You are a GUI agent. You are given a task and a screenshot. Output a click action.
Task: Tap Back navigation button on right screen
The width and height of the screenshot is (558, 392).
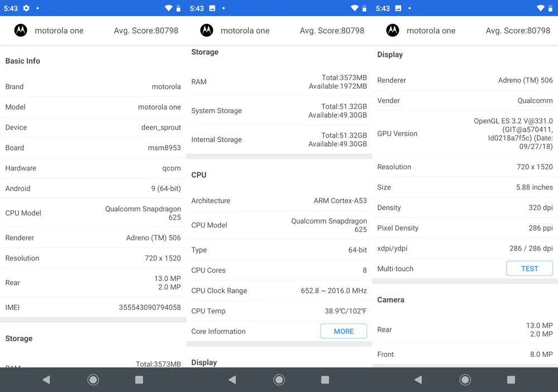[418, 380]
